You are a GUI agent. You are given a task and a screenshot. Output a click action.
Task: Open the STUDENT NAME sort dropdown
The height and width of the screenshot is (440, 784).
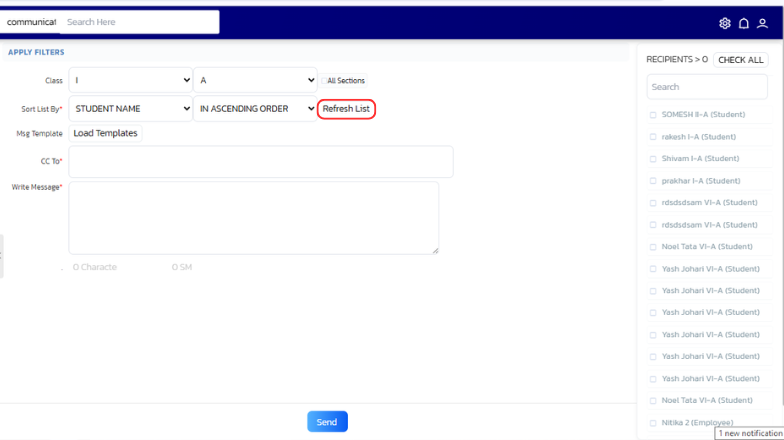[x=130, y=108]
